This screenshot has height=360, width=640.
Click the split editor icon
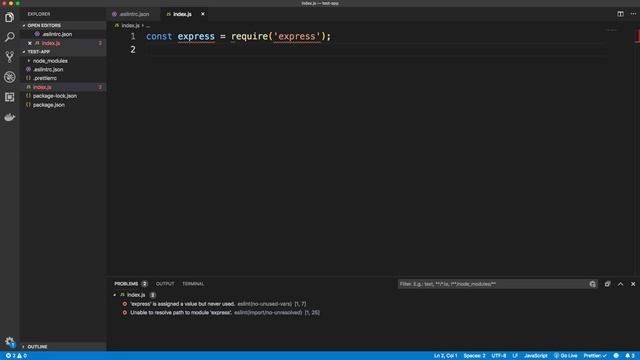point(620,14)
